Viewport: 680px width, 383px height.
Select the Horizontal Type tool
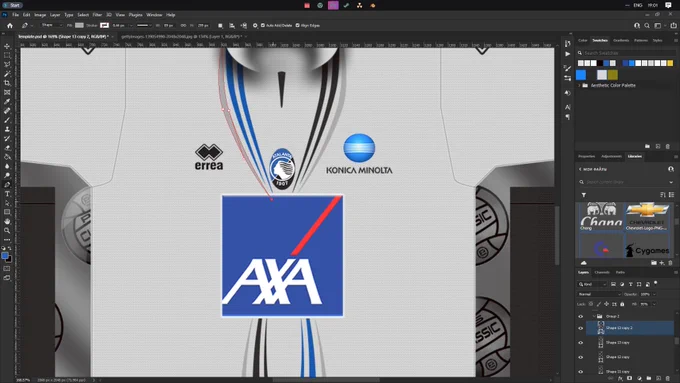coord(7,193)
